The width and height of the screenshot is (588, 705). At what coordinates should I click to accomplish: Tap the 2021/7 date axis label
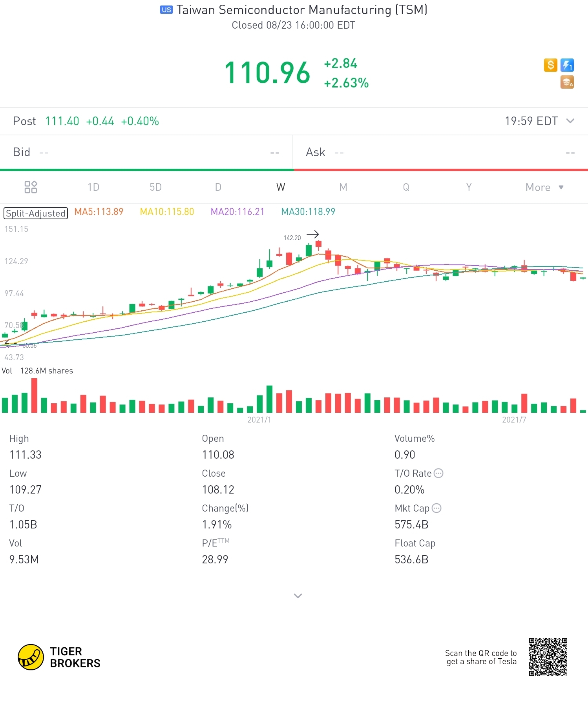tap(514, 420)
